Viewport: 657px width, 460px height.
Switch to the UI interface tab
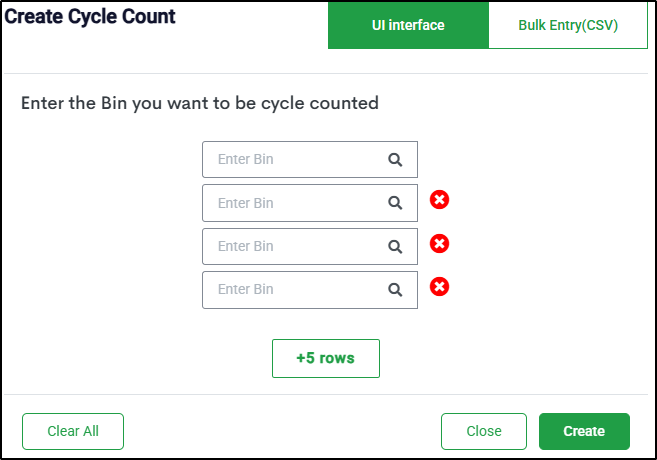408,25
